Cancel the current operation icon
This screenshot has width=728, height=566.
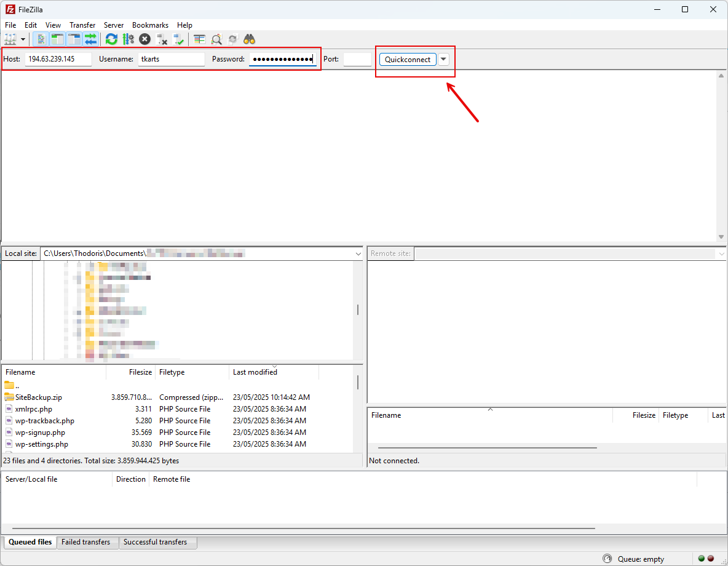tap(145, 39)
